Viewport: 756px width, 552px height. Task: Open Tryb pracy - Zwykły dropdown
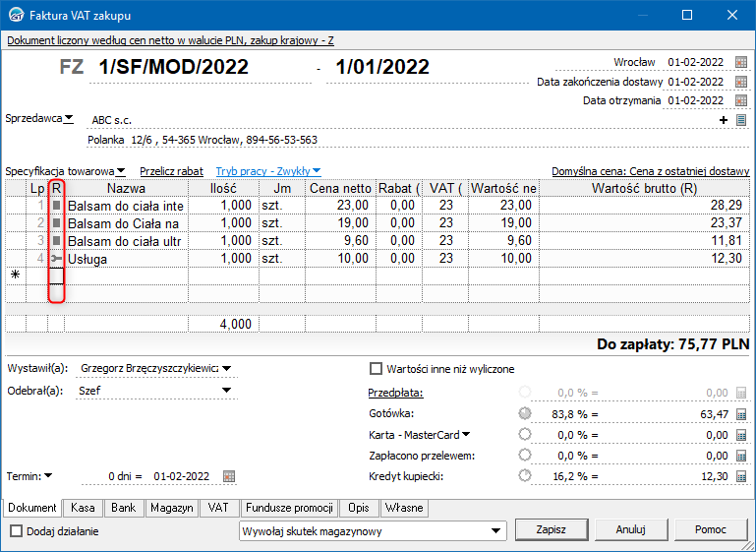(x=268, y=171)
